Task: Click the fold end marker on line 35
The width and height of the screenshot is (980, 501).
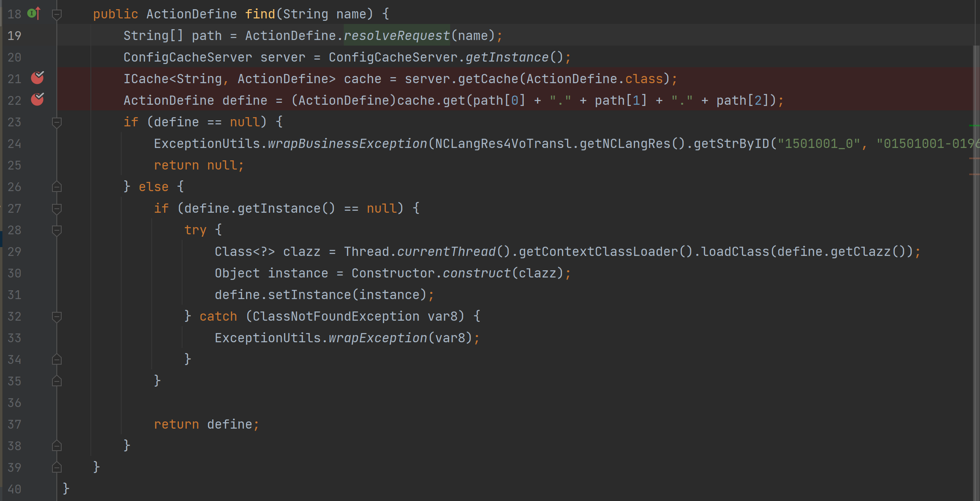Action: pyautogui.click(x=57, y=381)
